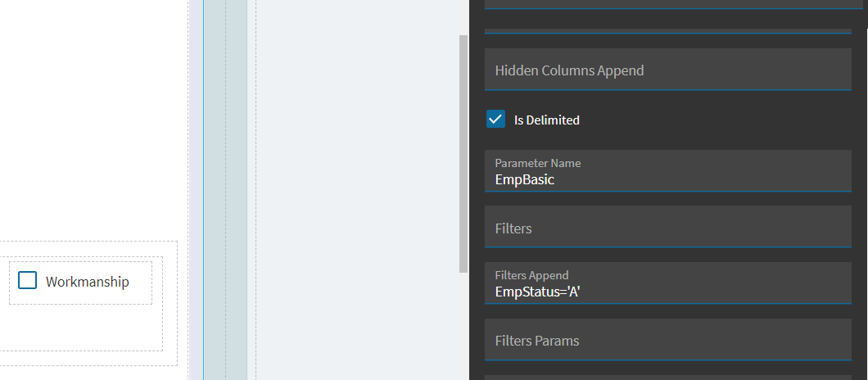Click the canvas vertical scrollbar thumb
This screenshot has height=380, width=868.
463,153
